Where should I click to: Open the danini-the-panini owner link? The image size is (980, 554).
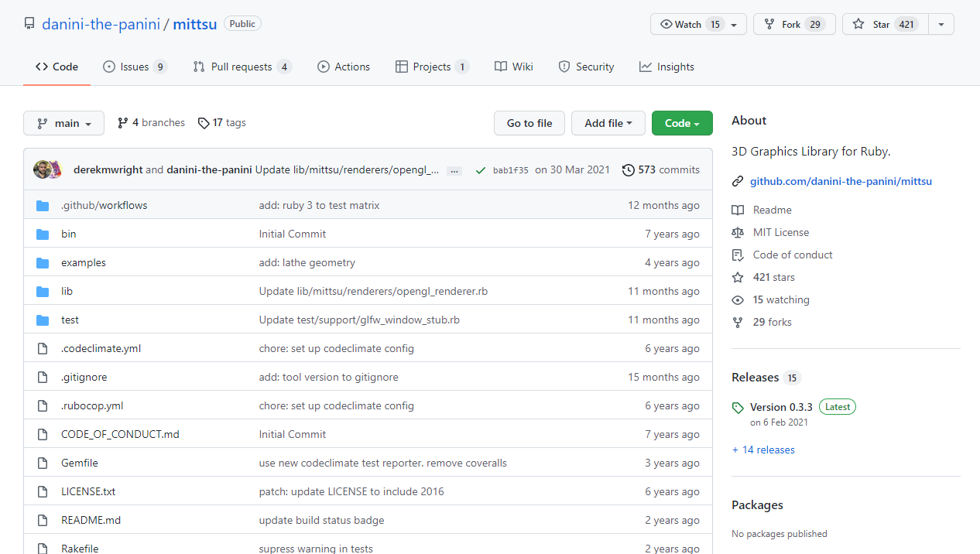coord(101,24)
